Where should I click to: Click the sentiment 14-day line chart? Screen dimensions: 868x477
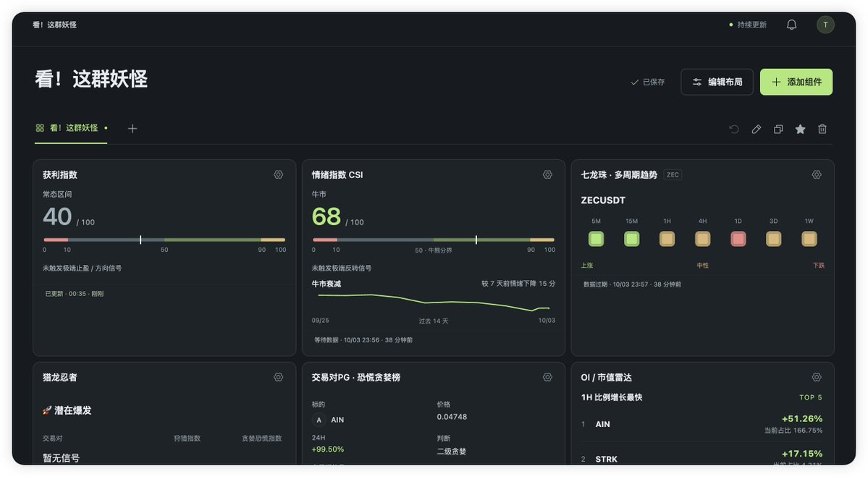click(434, 302)
